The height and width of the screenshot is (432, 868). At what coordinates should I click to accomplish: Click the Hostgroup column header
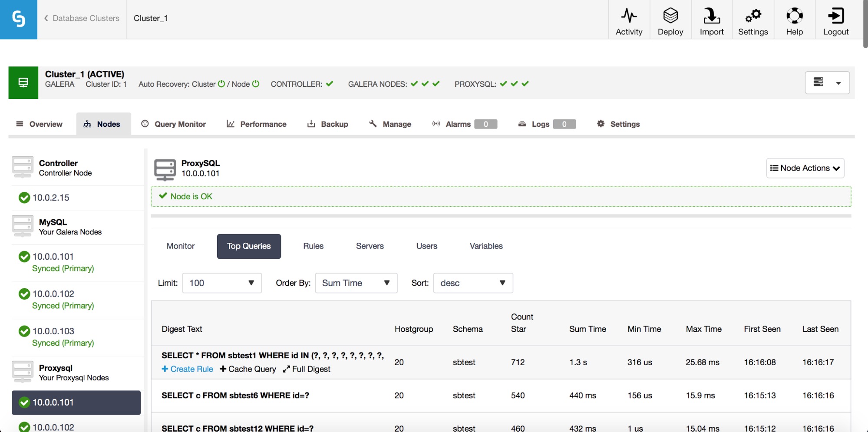coord(414,329)
